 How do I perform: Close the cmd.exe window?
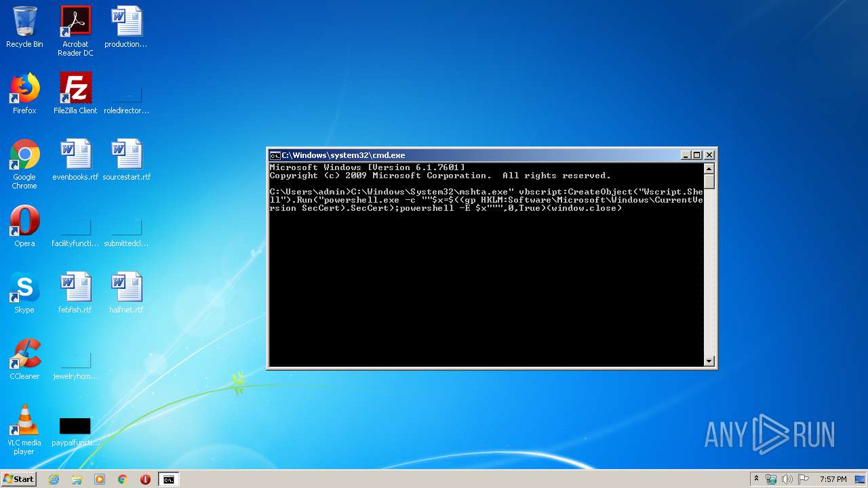(x=709, y=155)
